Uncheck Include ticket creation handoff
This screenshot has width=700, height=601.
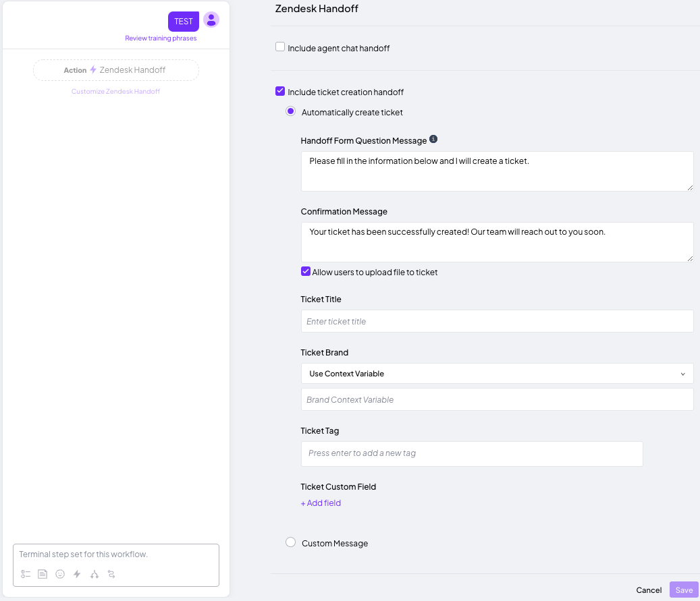coord(280,91)
